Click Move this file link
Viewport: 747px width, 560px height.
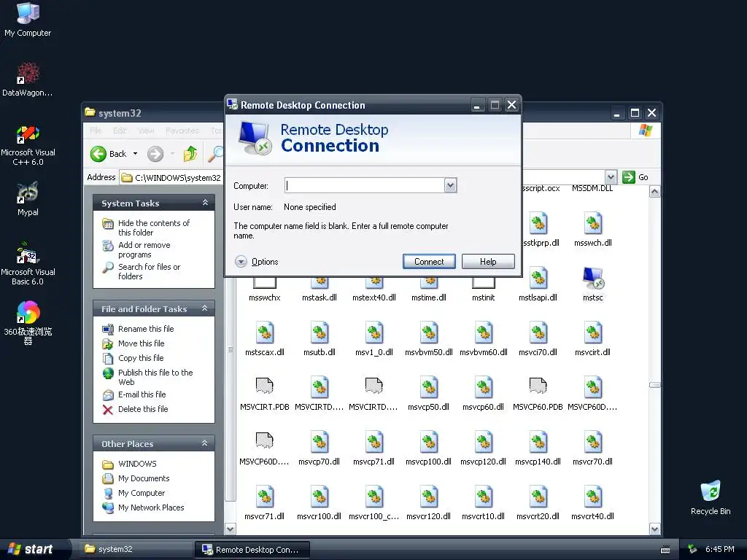[x=141, y=343]
